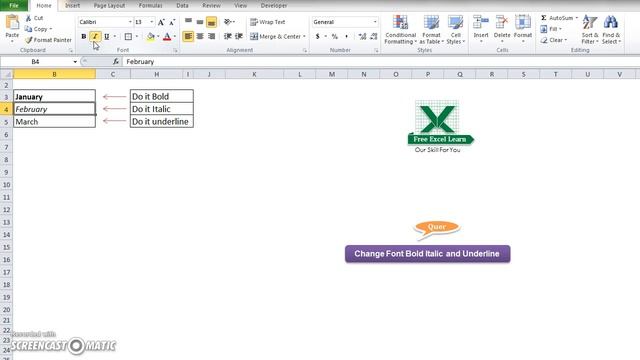640x360 pixels.
Task: Click the Insert Function fx button
Action: 116,62
